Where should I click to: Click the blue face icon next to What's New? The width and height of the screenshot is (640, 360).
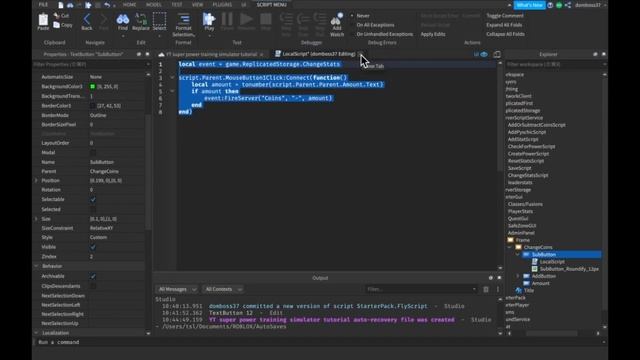point(551,5)
